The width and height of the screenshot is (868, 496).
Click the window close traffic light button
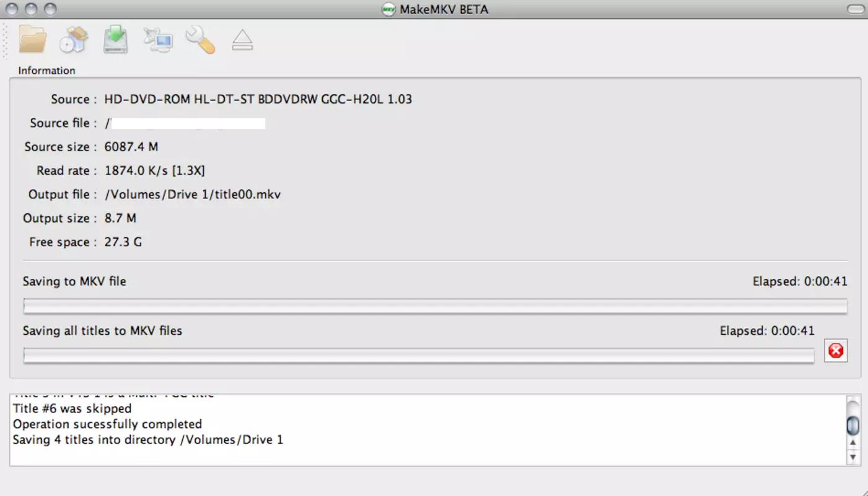point(12,9)
